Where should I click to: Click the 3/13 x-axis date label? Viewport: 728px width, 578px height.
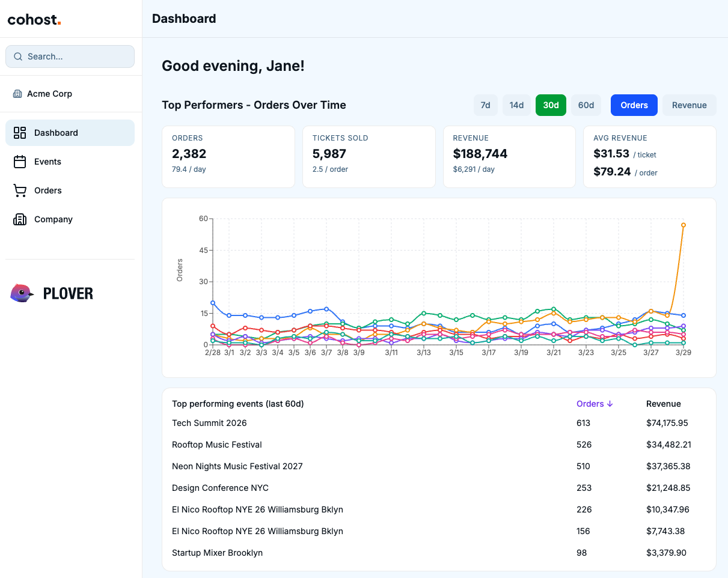pos(424,353)
